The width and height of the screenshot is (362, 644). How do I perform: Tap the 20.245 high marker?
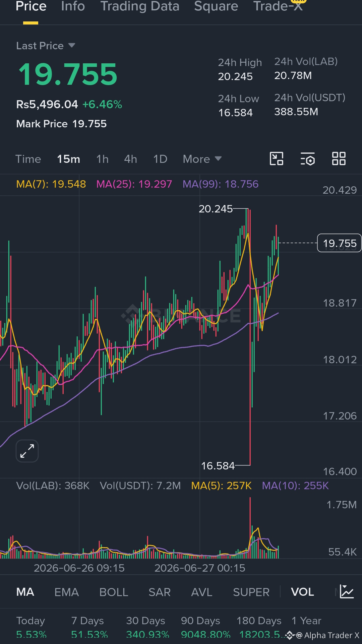[216, 209]
